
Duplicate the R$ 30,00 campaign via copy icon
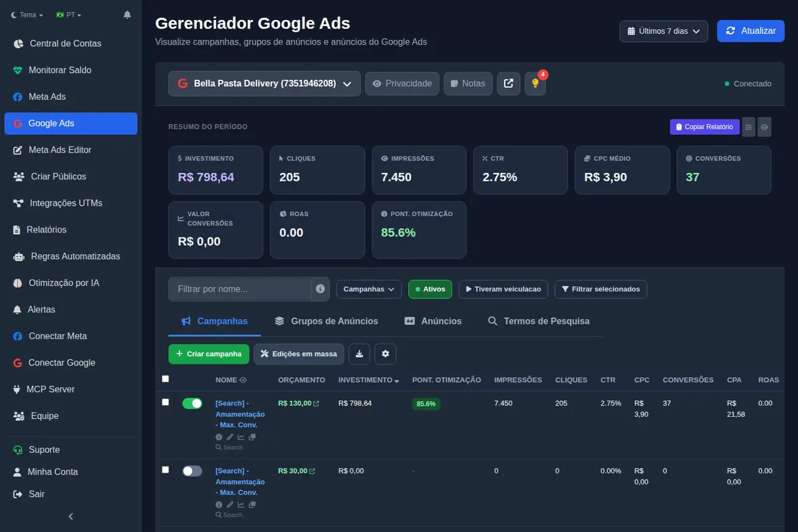point(252,505)
